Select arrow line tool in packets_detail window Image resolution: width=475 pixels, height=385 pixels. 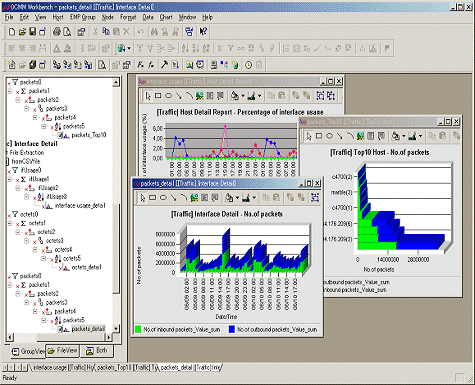[x=173, y=198]
